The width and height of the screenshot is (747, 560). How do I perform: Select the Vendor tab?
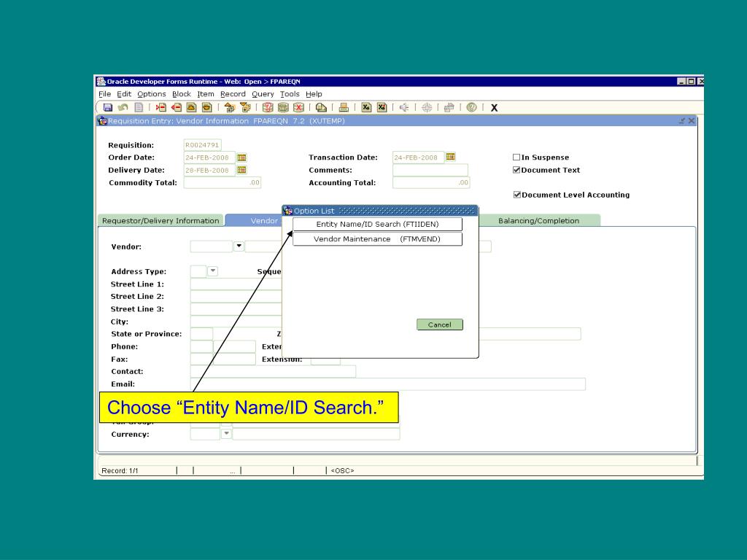[x=254, y=220]
